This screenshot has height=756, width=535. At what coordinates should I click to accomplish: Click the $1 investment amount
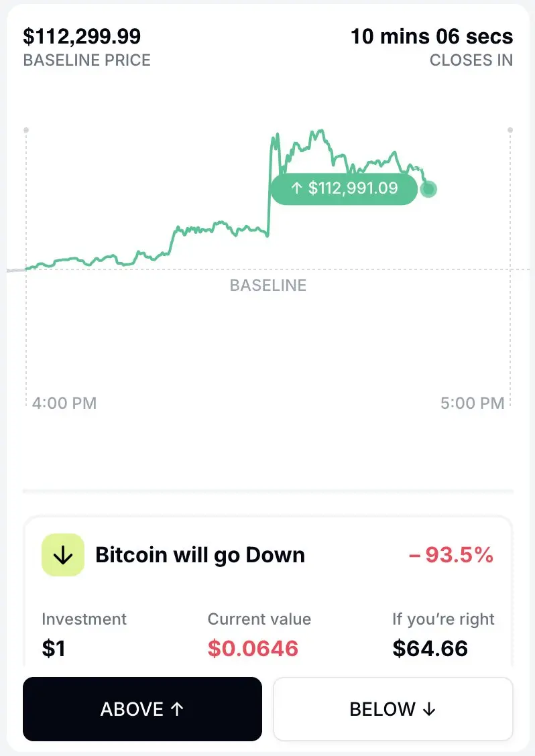(x=53, y=649)
